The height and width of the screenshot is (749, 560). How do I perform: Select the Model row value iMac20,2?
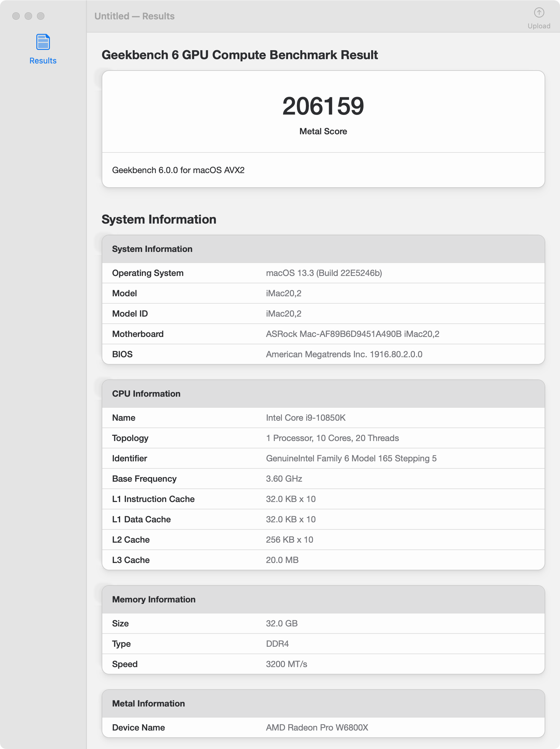click(x=283, y=293)
